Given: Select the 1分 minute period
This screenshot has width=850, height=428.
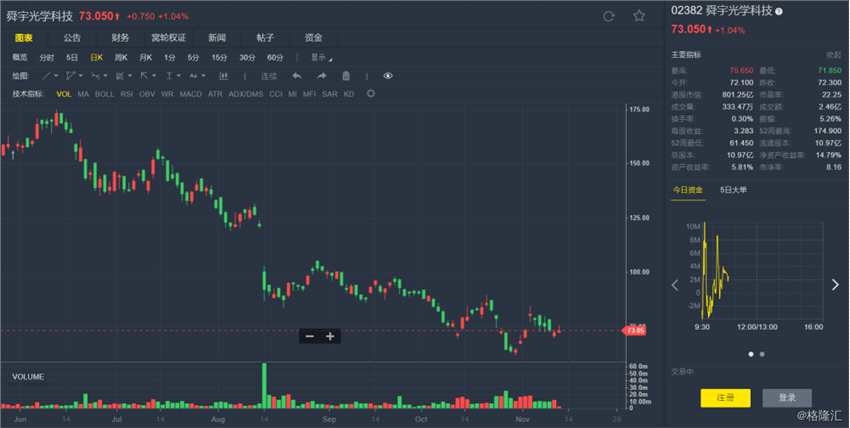Looking at the screenshot, I should coord(170,57).
